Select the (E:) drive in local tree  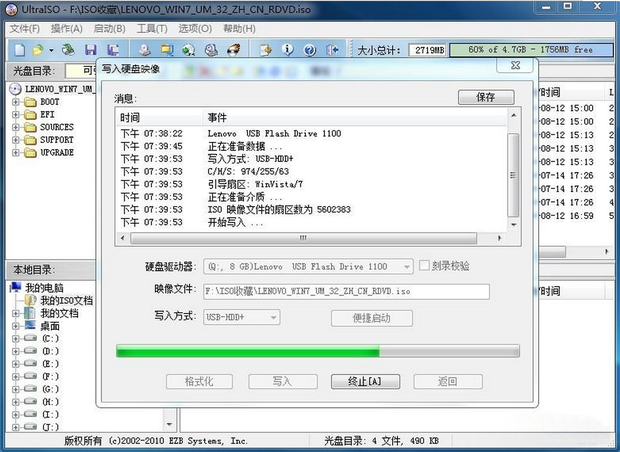50,364
